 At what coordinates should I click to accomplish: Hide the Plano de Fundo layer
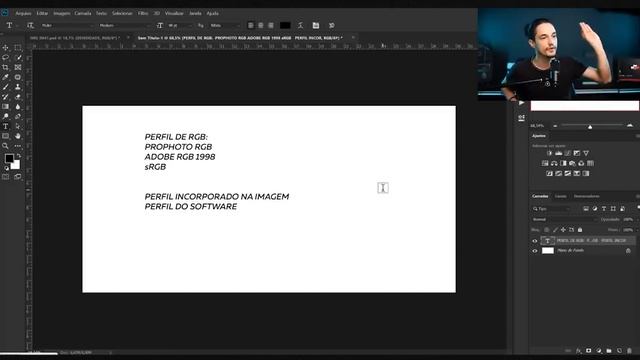coord(535,251)
